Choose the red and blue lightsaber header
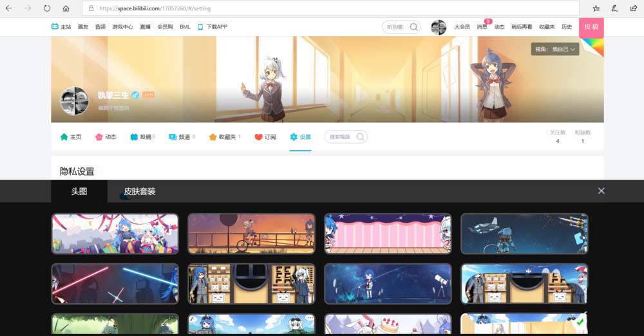The height and width of the screenshot is (336, 644). [115, 284]
